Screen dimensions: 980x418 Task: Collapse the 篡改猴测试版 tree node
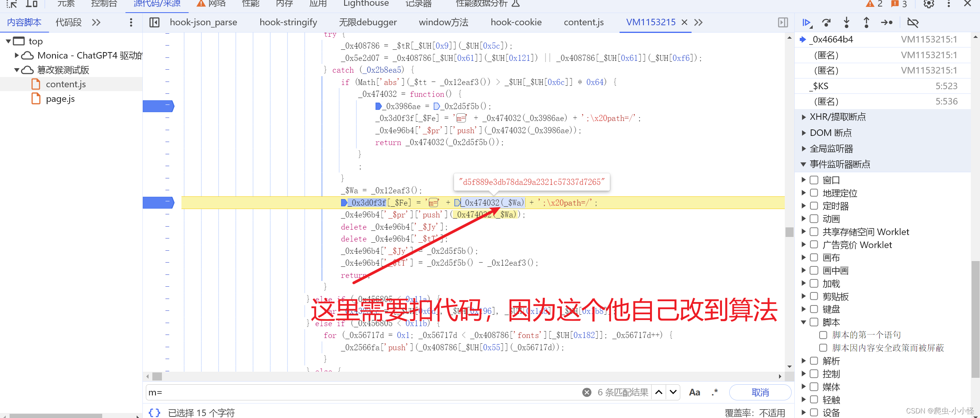16,70
